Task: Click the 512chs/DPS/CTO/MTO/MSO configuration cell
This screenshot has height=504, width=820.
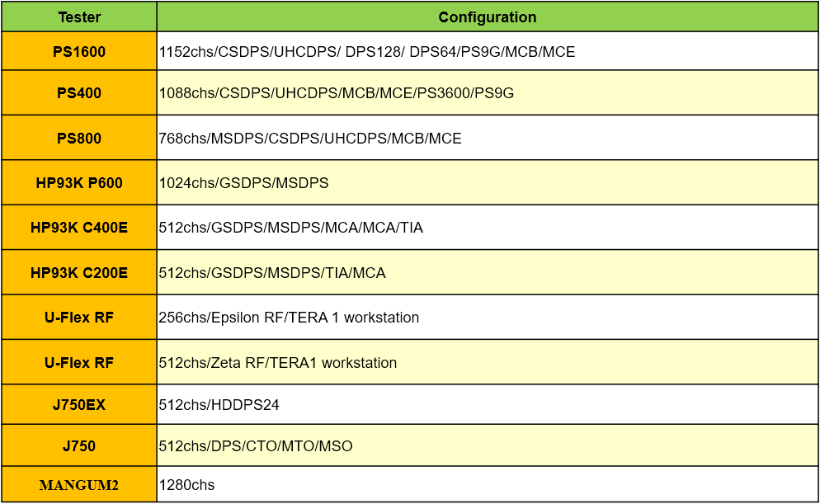Action: click(x=488, y=445)
